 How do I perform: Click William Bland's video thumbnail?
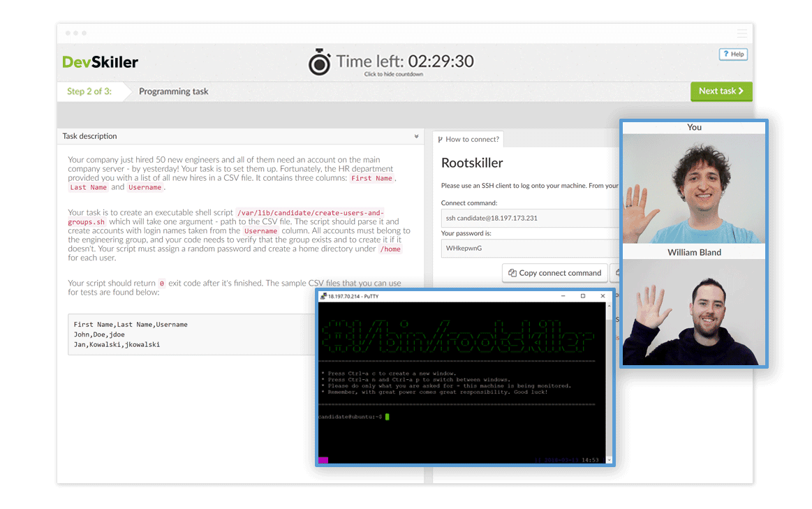[694, 312]
